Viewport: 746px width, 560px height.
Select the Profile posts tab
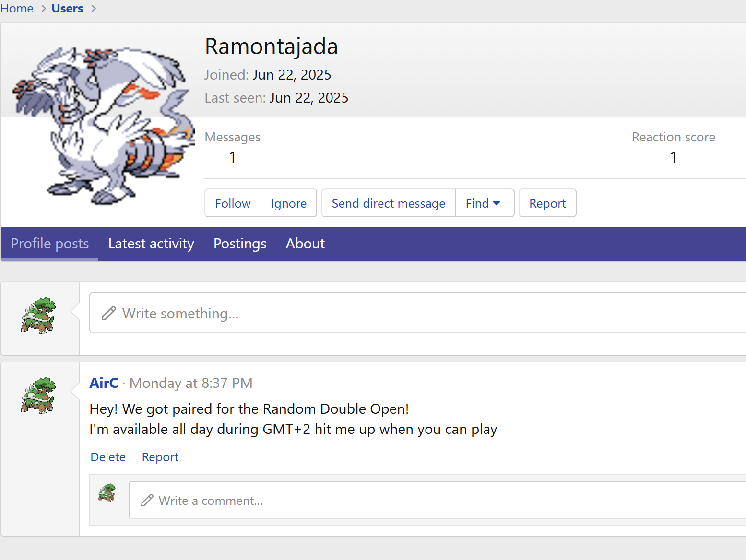tap(50, 244)
